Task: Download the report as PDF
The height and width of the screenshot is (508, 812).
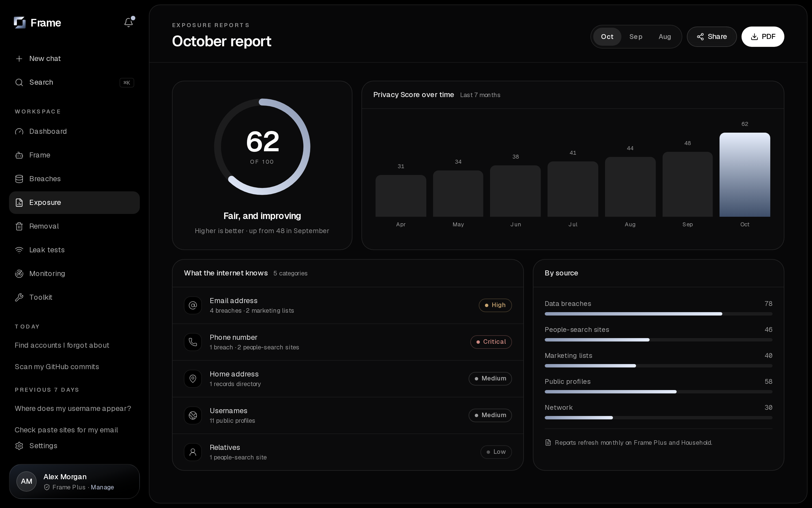Action: [763, 37]
